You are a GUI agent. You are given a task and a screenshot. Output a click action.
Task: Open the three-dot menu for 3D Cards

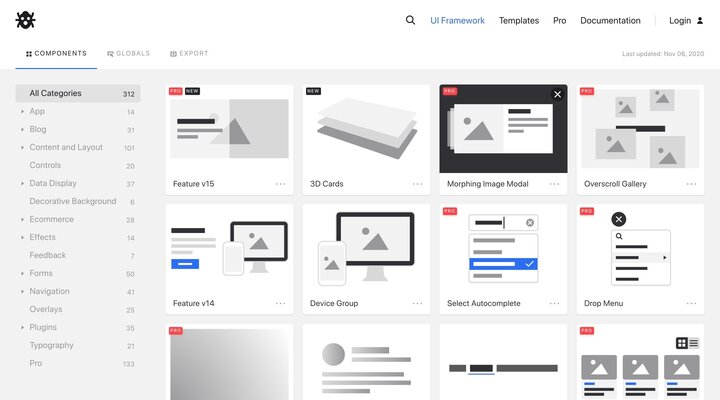coord(418,184)
